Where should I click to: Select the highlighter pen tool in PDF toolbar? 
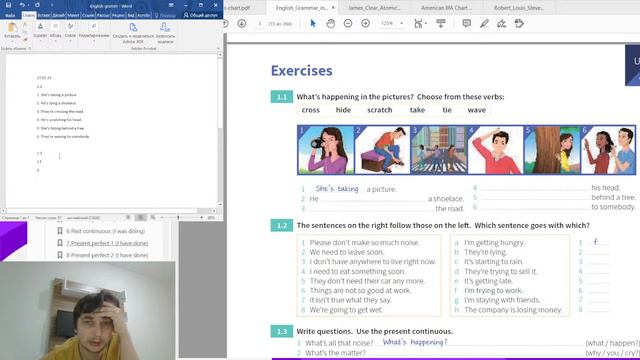pos(484,24)
